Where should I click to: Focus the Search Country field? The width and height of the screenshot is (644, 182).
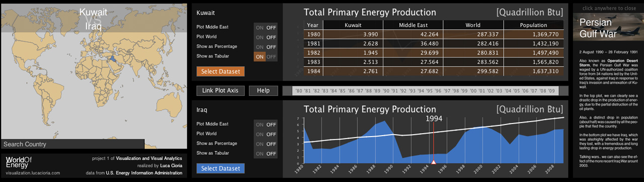(72, 144)
